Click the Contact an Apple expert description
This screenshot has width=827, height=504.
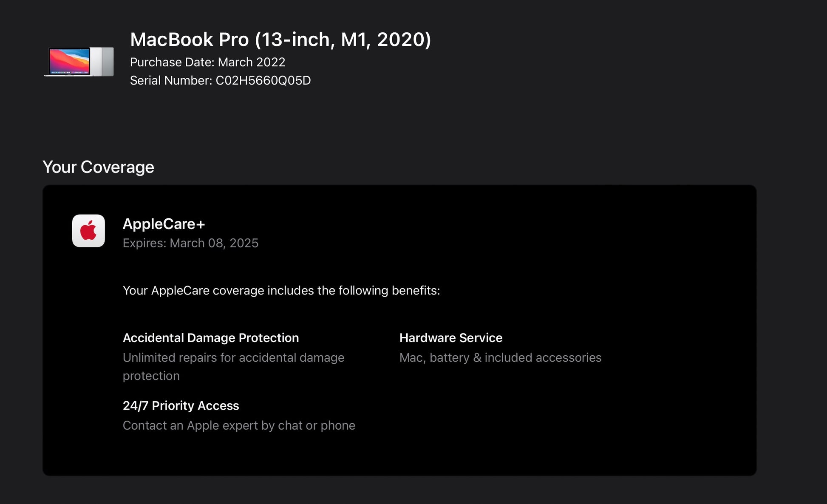coord(238,425)
